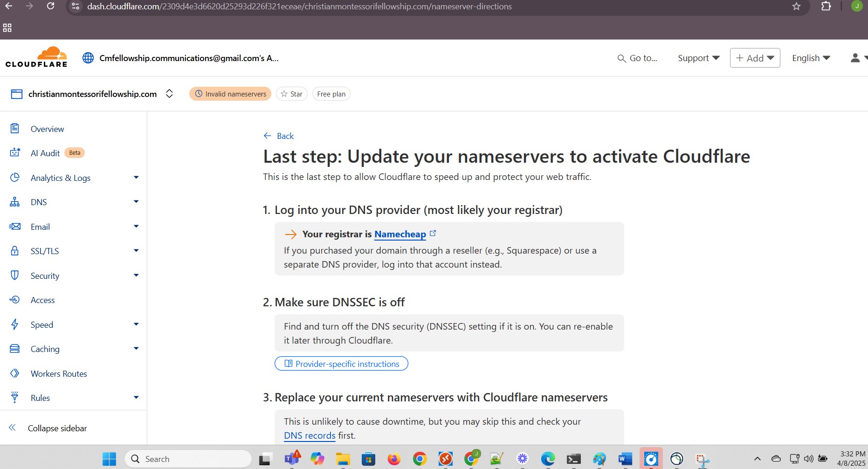Open the Support dropdown menu
The height and width of the screenshot is (469, 868).
tap(698, 58)
